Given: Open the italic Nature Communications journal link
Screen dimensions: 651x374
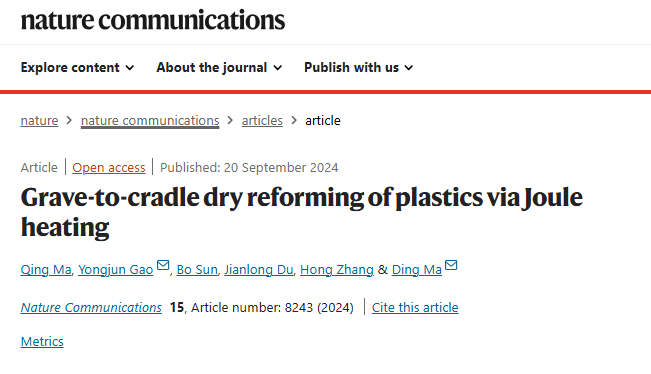Looking at the screenshot, I should [91, 308].
